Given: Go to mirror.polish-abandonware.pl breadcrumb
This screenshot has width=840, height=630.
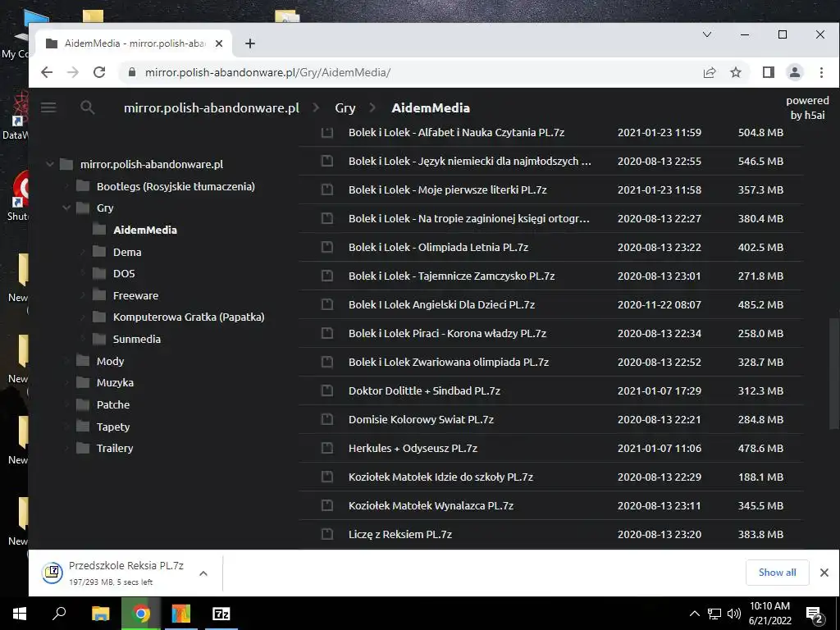Looking at the screenshot, I should 212,107.
